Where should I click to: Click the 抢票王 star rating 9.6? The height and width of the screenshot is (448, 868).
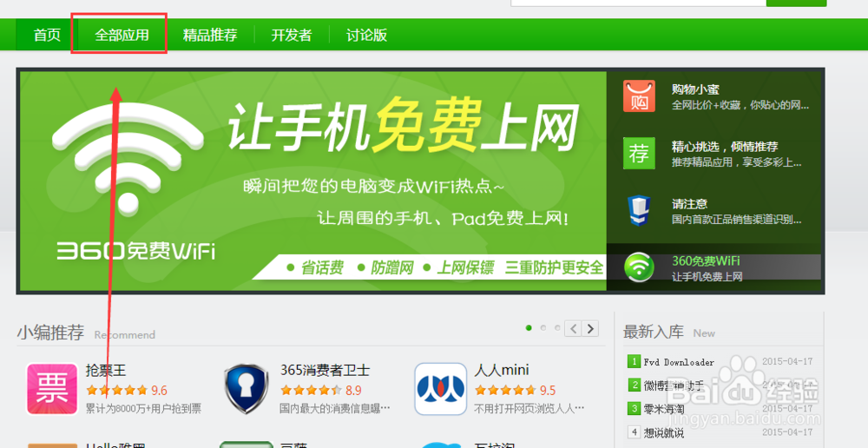coord(127,391)
